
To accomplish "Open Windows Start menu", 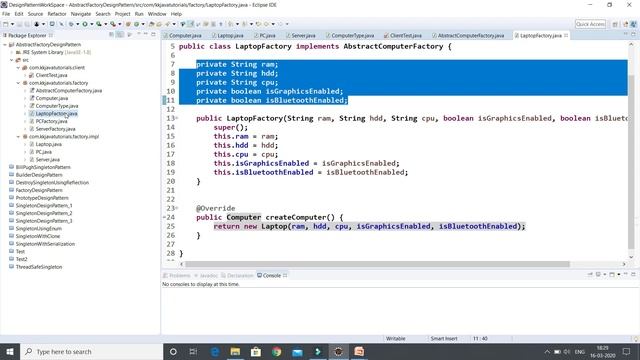I will click(x=10, y=351).
